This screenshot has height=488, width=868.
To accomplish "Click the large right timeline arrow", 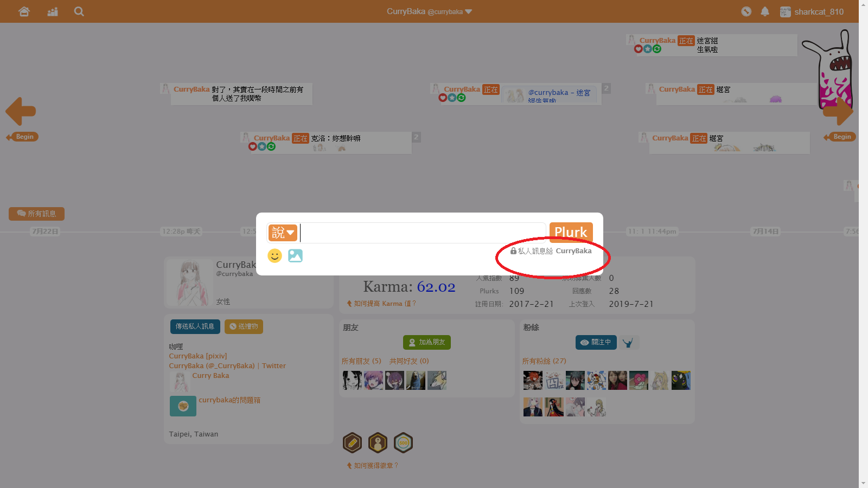I will 838,111.
